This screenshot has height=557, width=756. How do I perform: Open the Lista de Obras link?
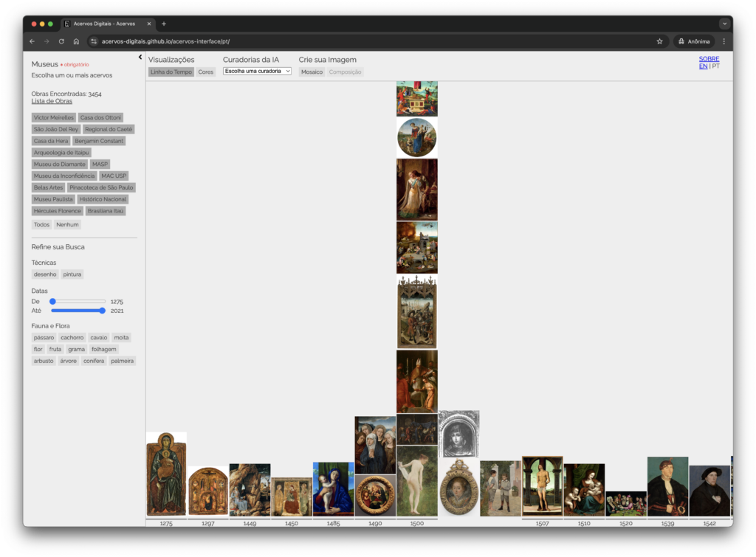tap(52, 101)
